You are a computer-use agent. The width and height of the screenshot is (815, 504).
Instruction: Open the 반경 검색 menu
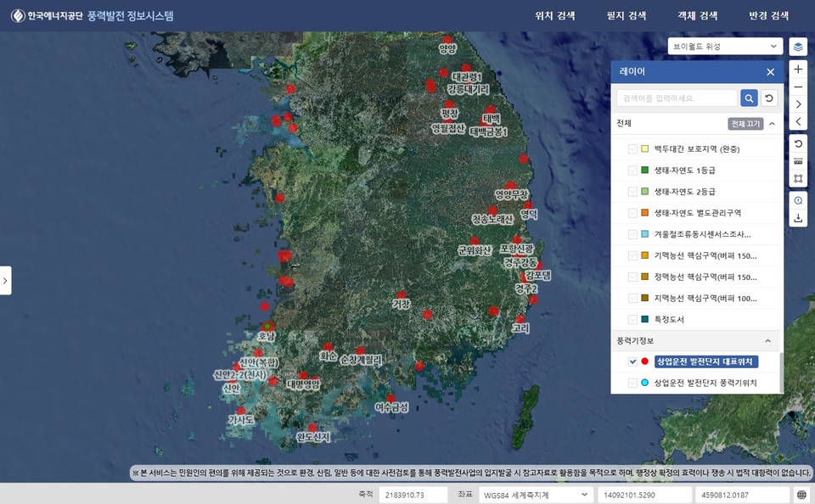pos(769,16)
